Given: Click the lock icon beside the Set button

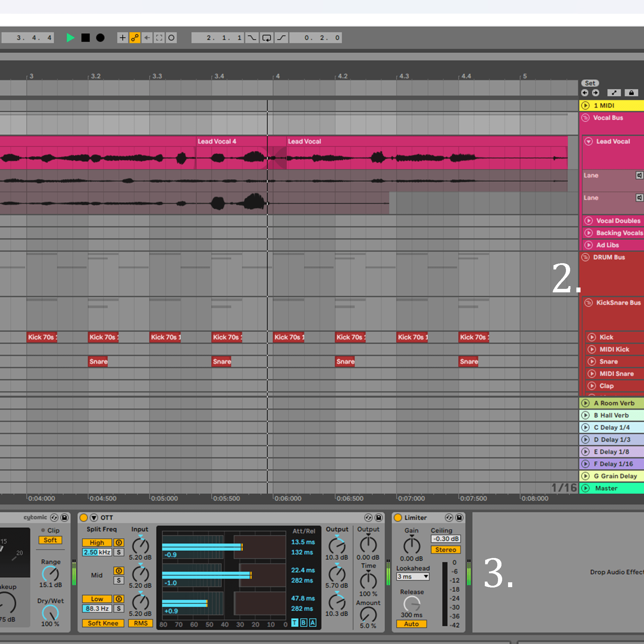Looking at the screenshot, I should (631, 93).
